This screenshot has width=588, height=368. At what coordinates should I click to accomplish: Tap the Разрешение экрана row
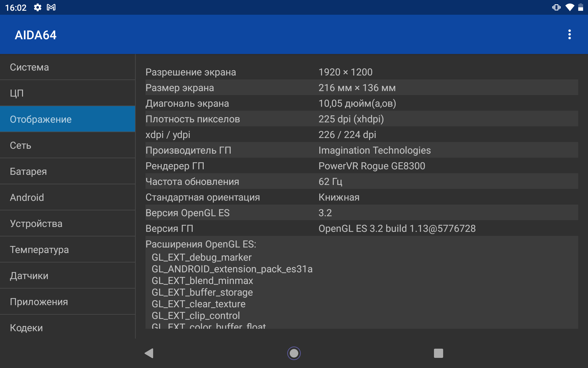361,72
